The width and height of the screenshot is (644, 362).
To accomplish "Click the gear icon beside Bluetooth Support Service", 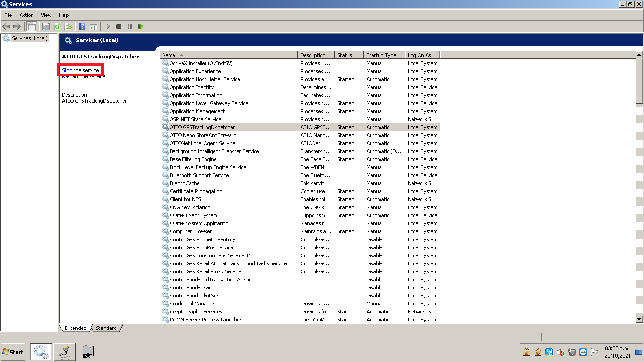I will (165, 175).
